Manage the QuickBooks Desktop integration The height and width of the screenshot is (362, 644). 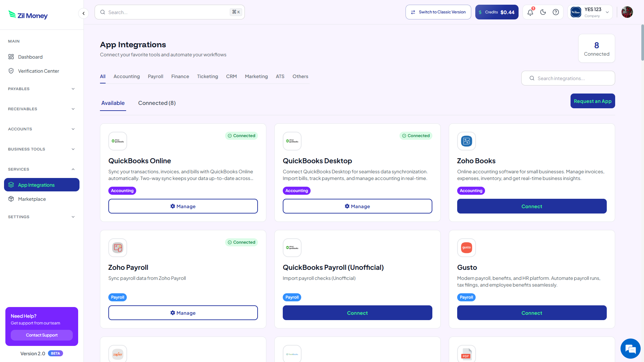point(358,206)
